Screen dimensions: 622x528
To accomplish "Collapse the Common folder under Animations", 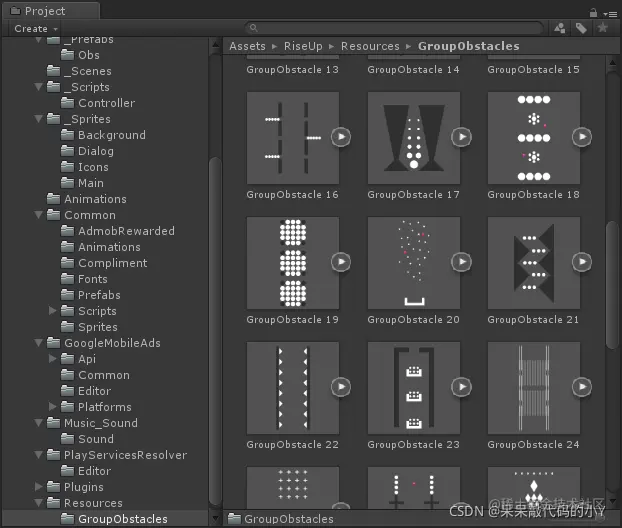I will (38, 215).
